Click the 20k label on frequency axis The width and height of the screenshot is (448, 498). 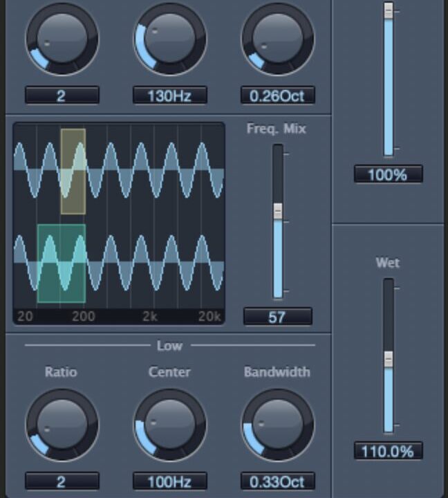[209, 316]
